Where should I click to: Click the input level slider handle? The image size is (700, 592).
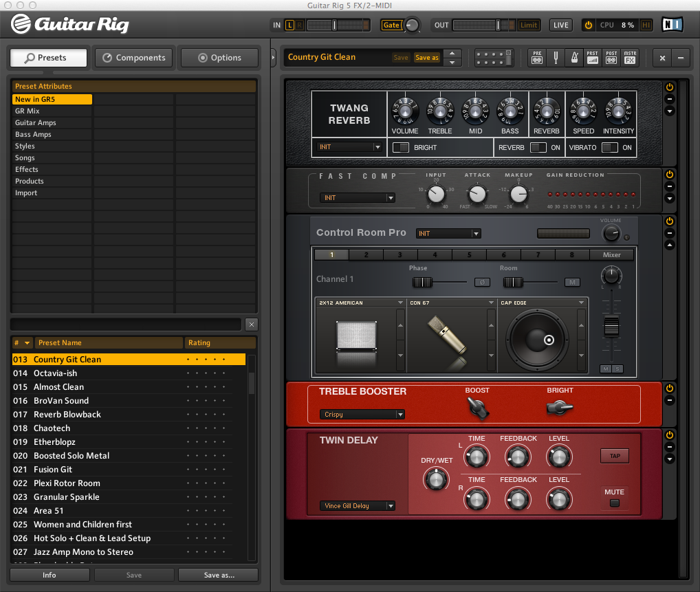tap(334, 25)
